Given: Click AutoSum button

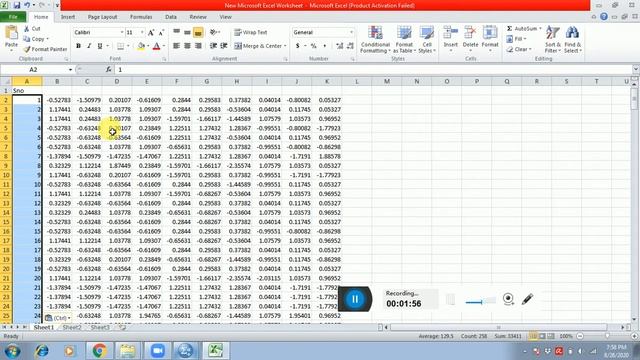Looking at the screenshot, I should [x=522, y=29].
